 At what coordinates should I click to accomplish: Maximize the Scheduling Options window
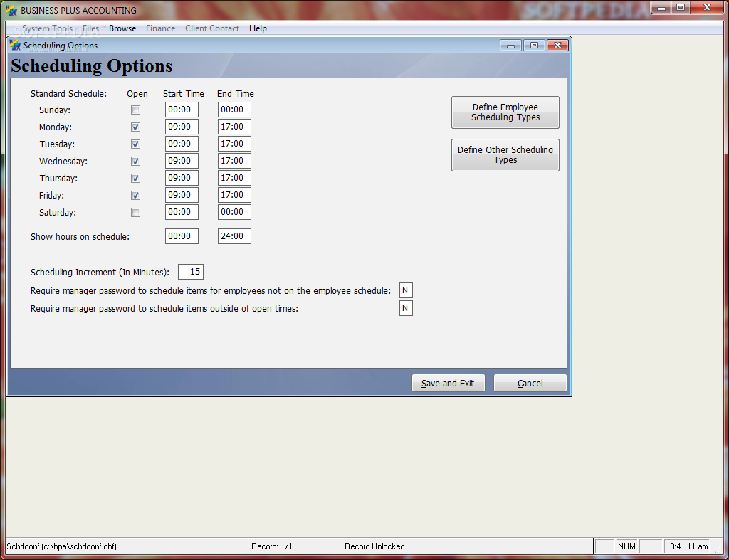point(534,45)
